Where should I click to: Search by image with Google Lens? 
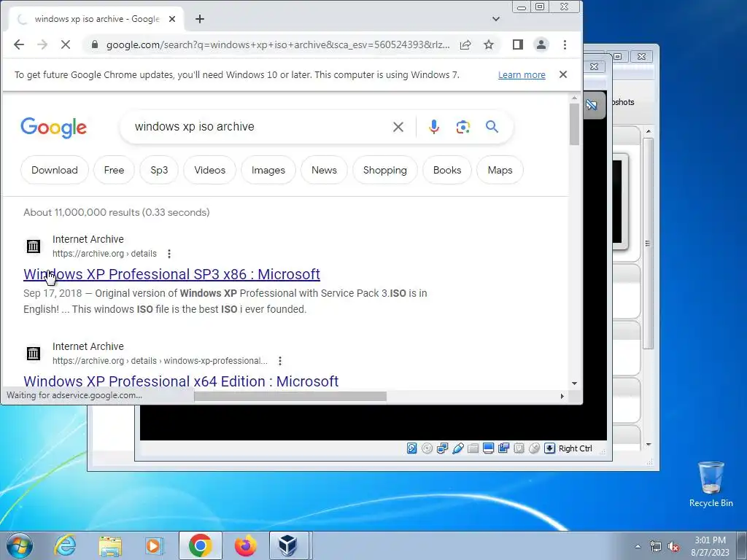coord(463,127)
